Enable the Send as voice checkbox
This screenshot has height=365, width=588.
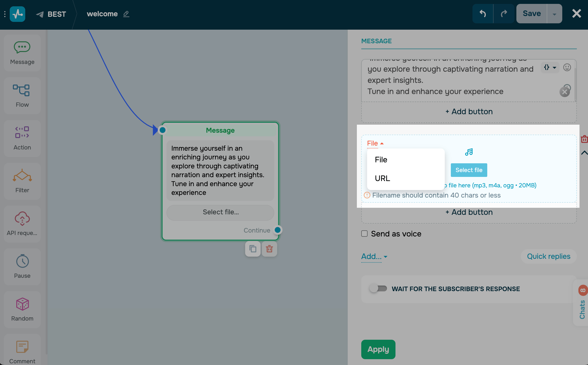pos(364,234)
